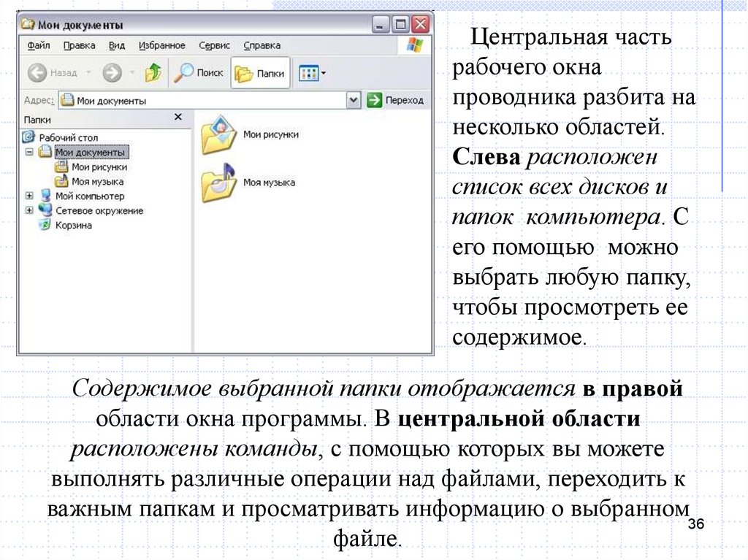Expand the address bar dropdown
Screen dimensions: 748x560
[x=353, y=100]
